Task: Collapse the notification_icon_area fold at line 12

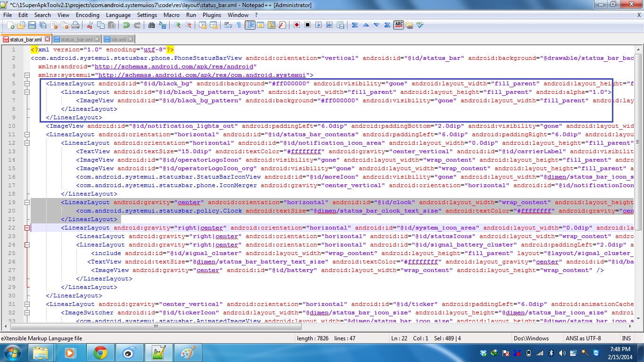Action: (27, 143)
